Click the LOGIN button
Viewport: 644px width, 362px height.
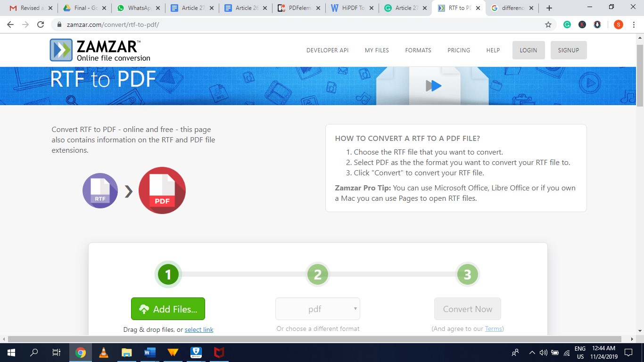coord(528,50)
